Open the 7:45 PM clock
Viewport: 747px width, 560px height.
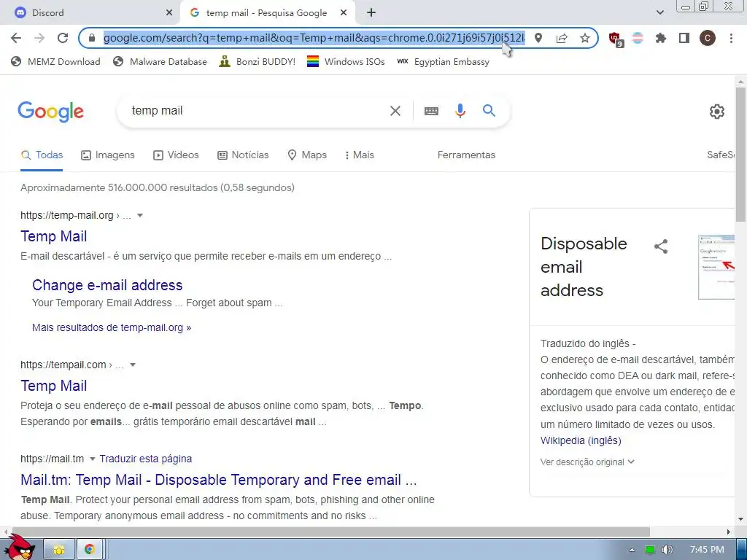pos(707,550)
